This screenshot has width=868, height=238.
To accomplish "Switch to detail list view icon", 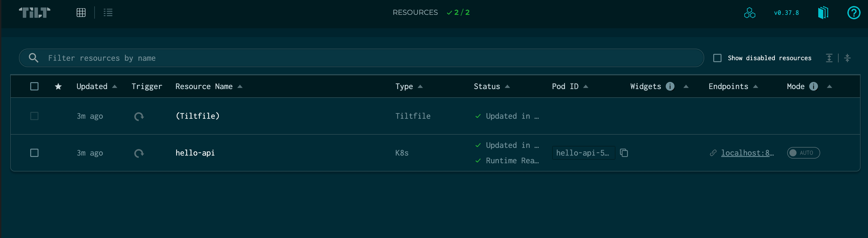I will click(x=108, y=12).
